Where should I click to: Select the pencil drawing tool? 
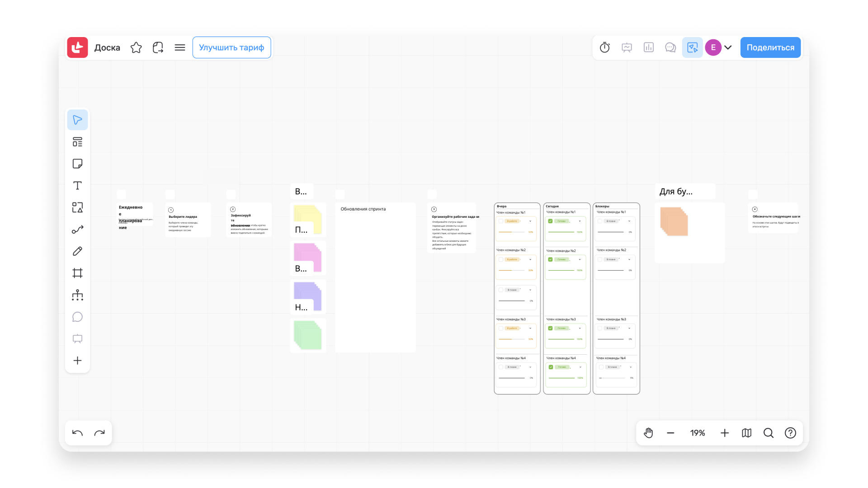click(x=78, y=251)
